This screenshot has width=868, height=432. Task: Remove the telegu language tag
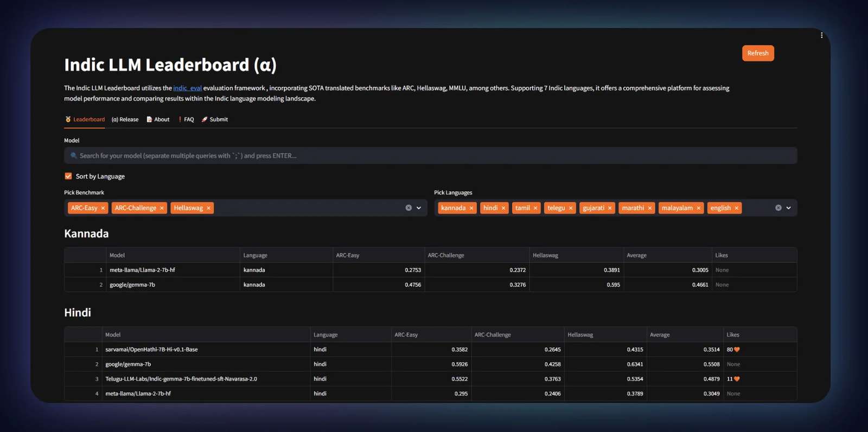coord(571,208)
